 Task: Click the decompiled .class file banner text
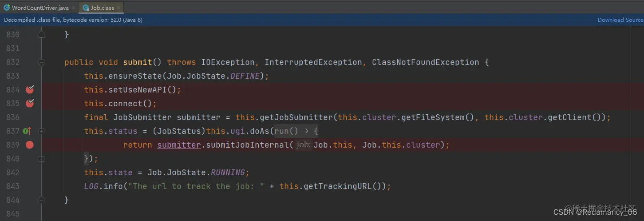(x=73, y=20)
